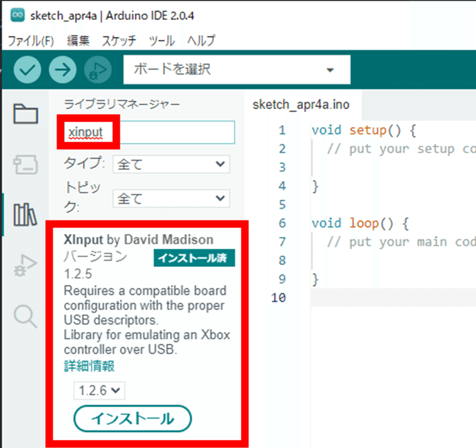Open the トピック filter dropdown
The width and height of the screenshot is (476, 448).
(x=171, y=199)
